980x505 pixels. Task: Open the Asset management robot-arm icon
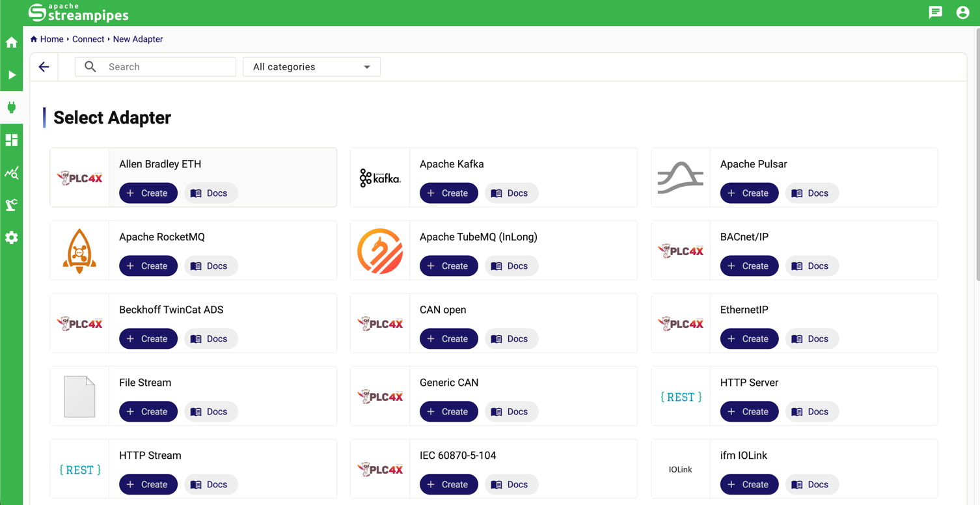(x=12, y=206)
